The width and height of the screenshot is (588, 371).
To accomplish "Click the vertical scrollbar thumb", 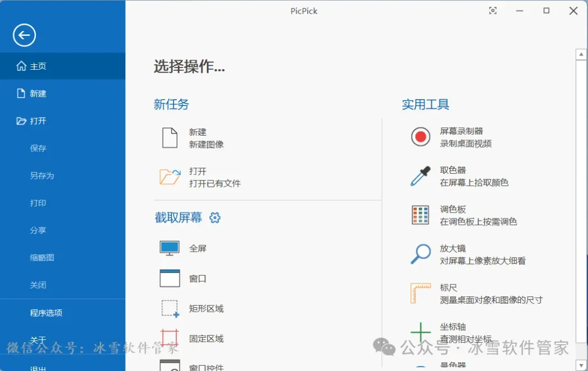I will [581, 202].
